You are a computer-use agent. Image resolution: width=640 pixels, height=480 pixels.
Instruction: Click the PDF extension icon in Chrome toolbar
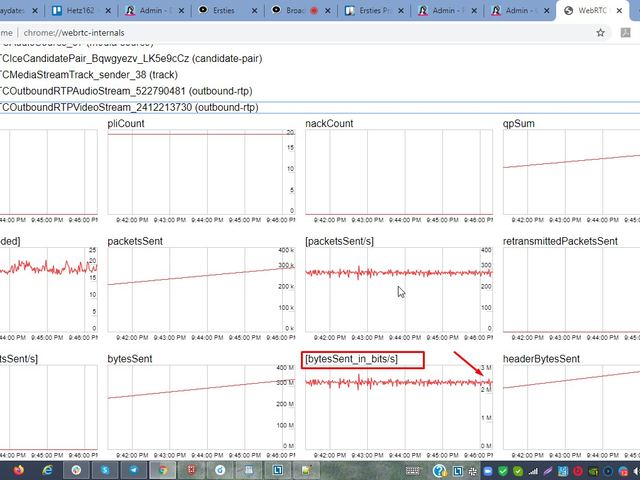pyautogui.click(x=625, y=33)
